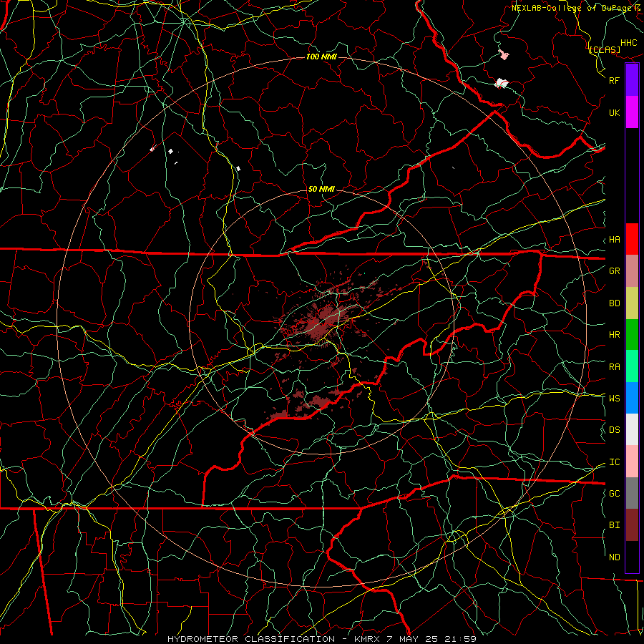Click the 'HYDROMETEOR CLASSIFICATION' title at the bottom
The height and width of the screenshot is (644, 644).
[x=251, y=639]
